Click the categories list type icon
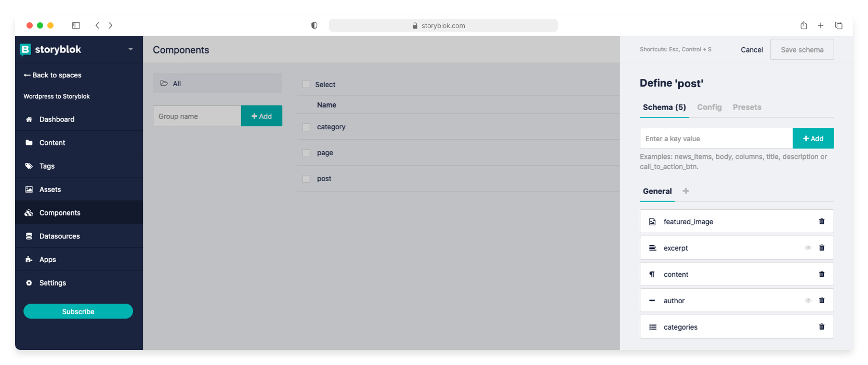868x365 pixels. pos(652,327)
